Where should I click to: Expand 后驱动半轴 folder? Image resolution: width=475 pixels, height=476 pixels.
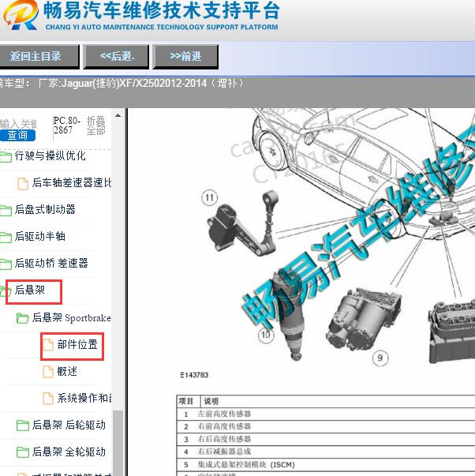[x=39, y=236]
